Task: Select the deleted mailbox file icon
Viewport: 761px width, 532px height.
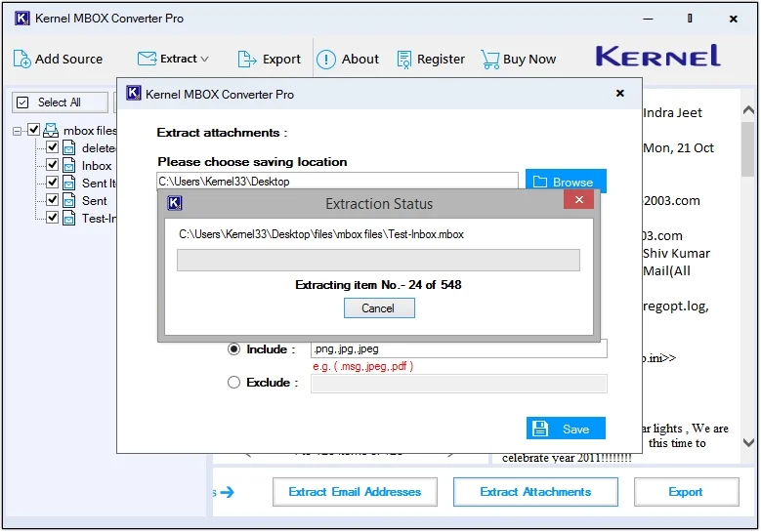Action: [69, 148]
